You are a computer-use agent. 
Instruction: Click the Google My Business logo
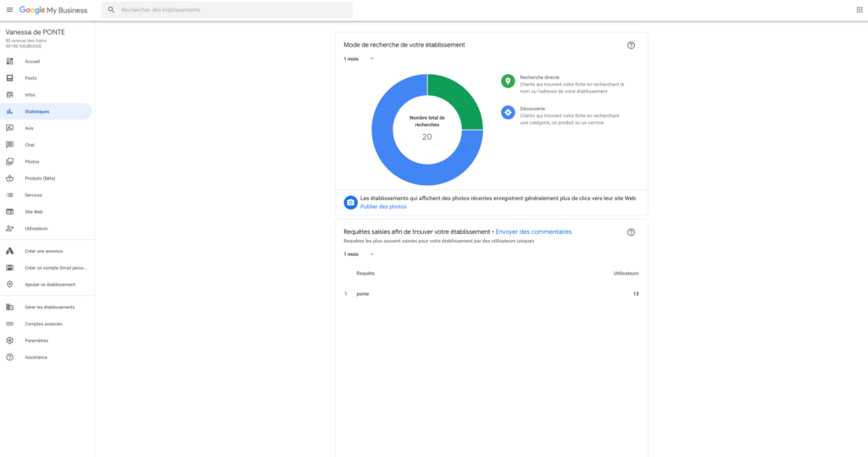(x=53, y=10)
